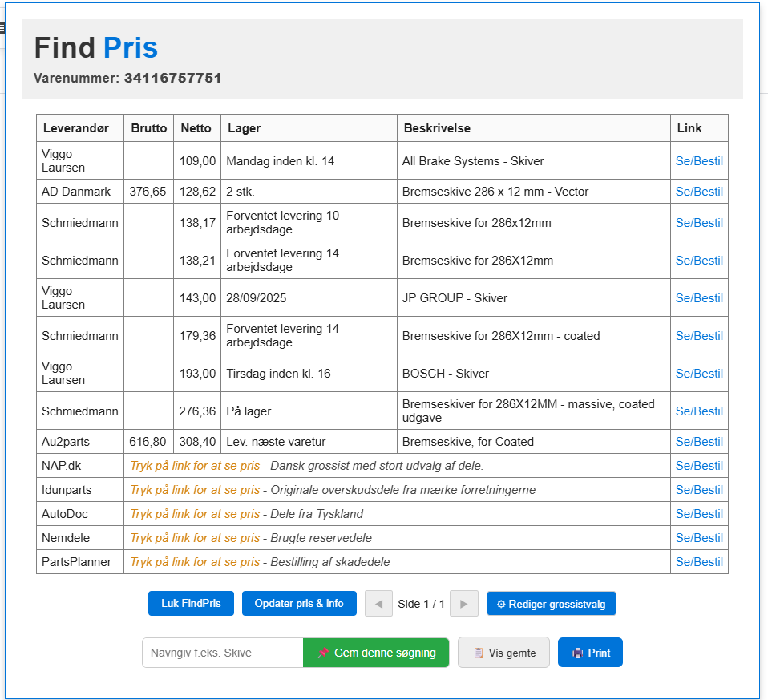Click the Leverandør column header
Image resolution: width=768 pixels, height=700 pixels.
(79, 128)
